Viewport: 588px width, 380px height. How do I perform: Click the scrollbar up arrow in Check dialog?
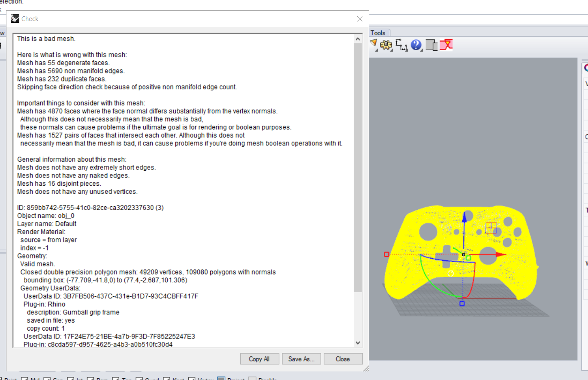point(358,39)
